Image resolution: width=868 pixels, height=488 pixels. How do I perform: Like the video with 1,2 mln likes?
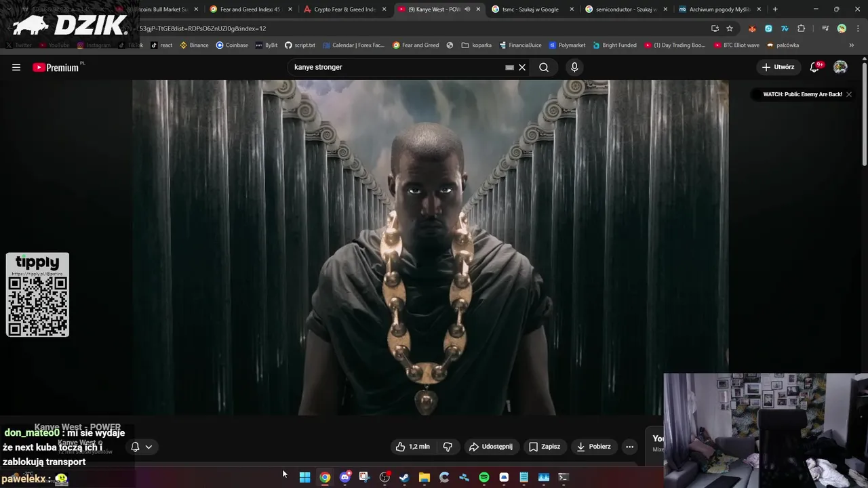[413, 447]
